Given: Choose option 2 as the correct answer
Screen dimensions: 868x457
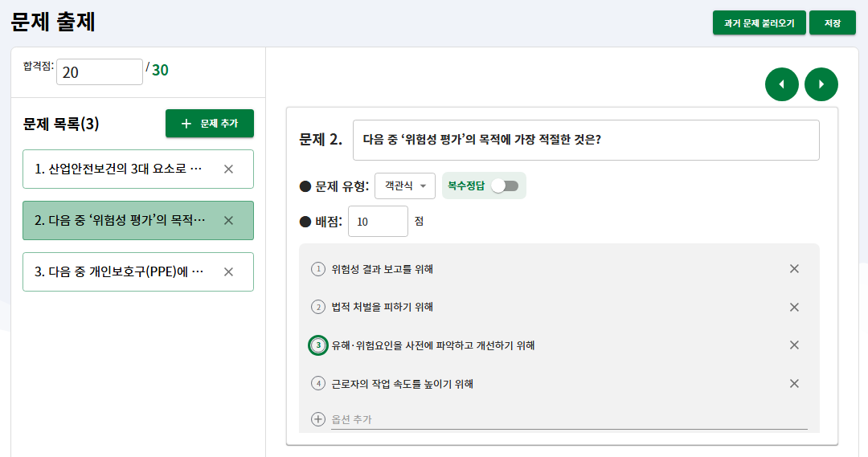Looking at the screenshot, I should coord(318,307).
